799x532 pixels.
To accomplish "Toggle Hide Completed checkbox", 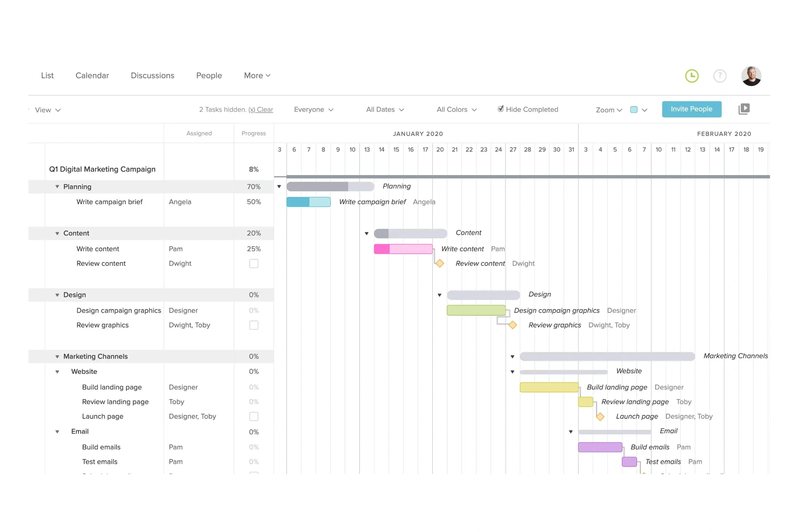I will pos(500,109).
